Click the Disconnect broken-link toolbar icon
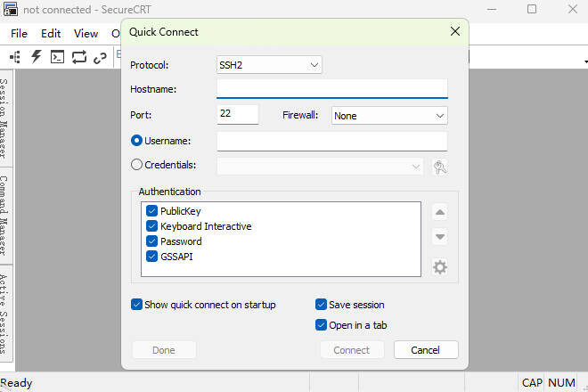The width and height of the screenshot is (588, 392). coord(100,58)
